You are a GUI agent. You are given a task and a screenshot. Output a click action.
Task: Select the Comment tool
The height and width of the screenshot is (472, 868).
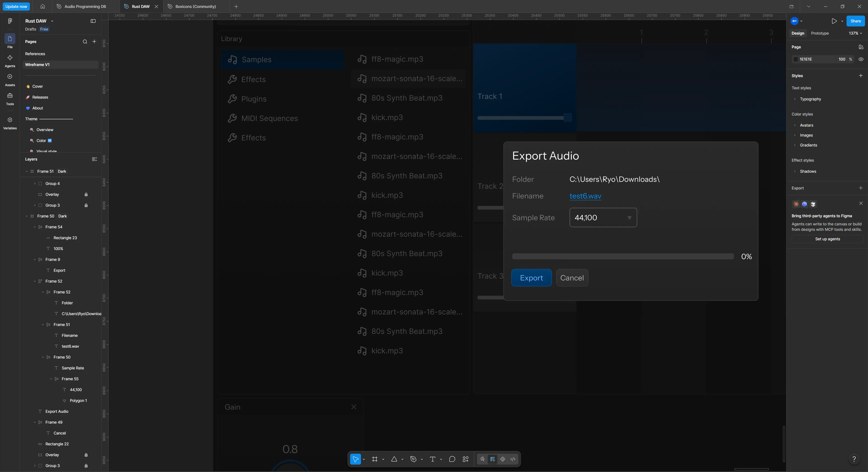(452, 459)
